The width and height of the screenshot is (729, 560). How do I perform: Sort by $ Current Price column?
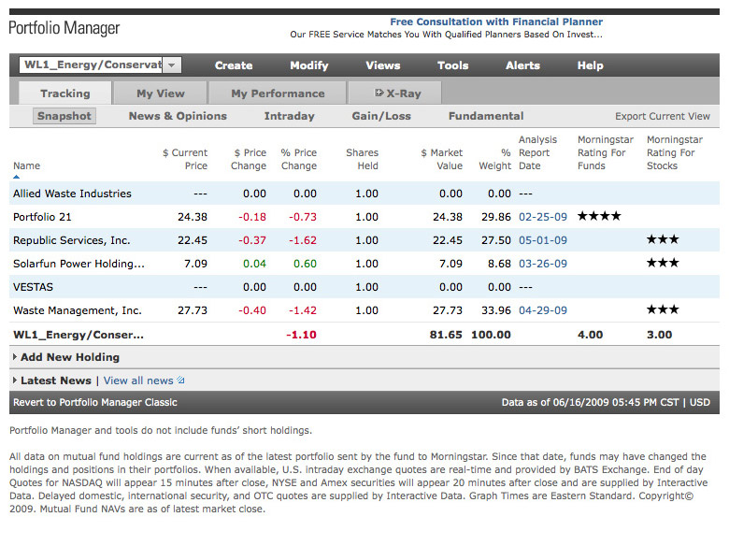(x=185, y=160)
